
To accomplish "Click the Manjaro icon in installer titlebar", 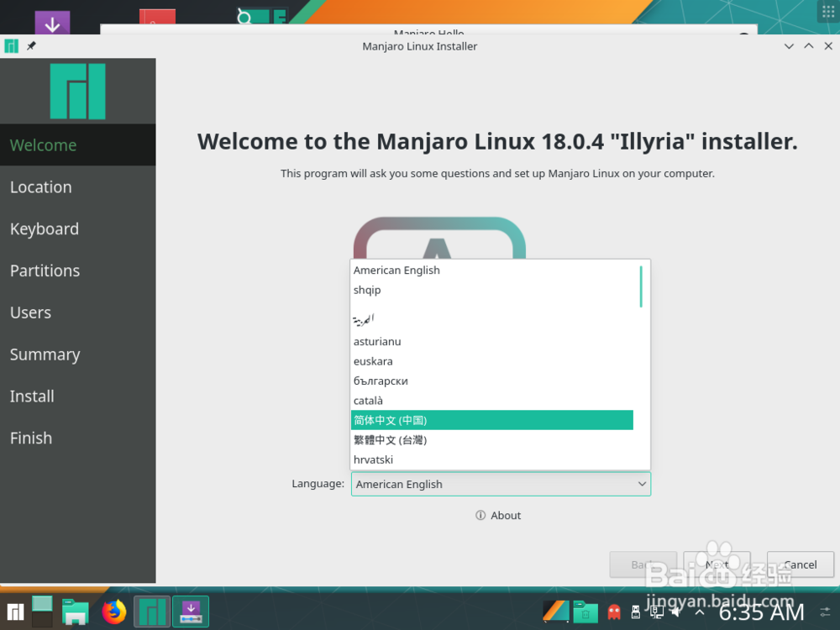I will (11, 46).
